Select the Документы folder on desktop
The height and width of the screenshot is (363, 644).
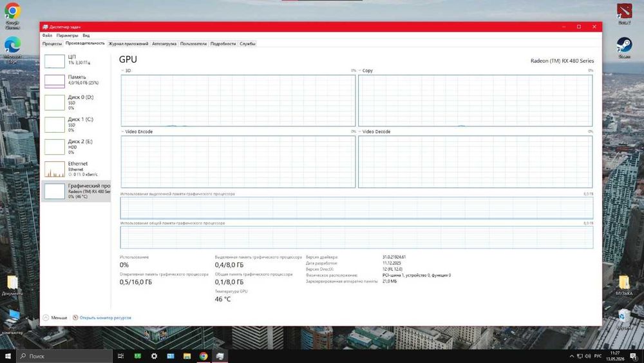(12, 285)
